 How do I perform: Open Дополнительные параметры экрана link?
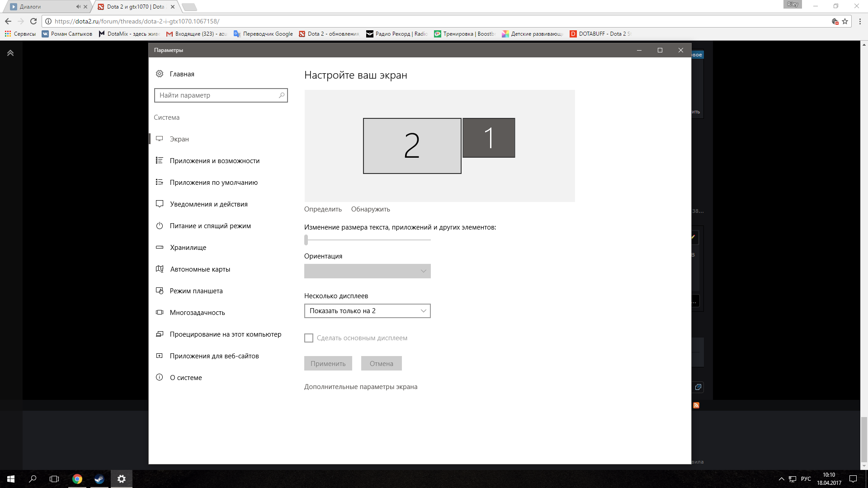(360, 387)
